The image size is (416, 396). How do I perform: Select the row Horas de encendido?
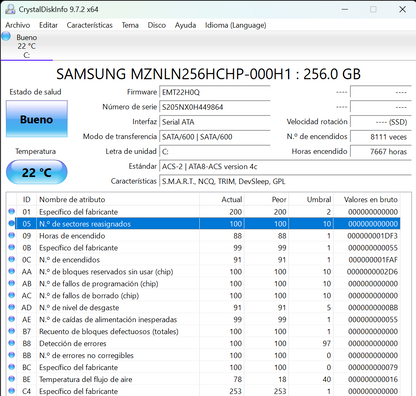coord(203,236)
